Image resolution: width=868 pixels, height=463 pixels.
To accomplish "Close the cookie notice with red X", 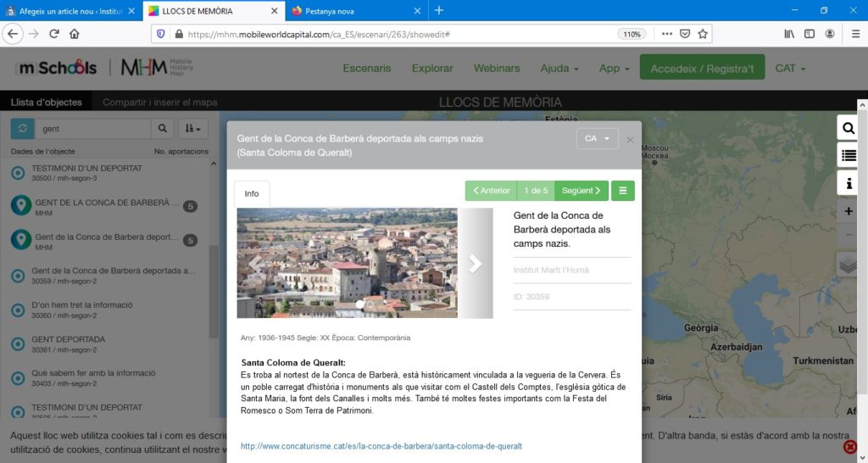I will 850,448.
